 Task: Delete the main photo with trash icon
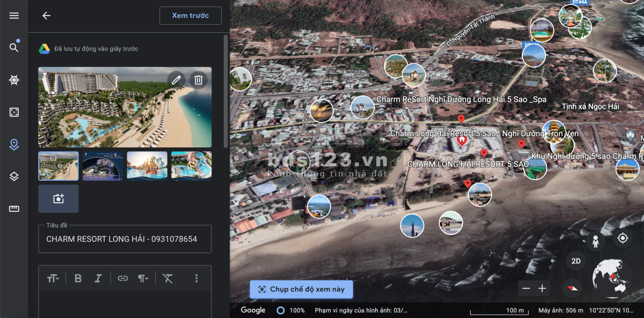tap(199, 80)
